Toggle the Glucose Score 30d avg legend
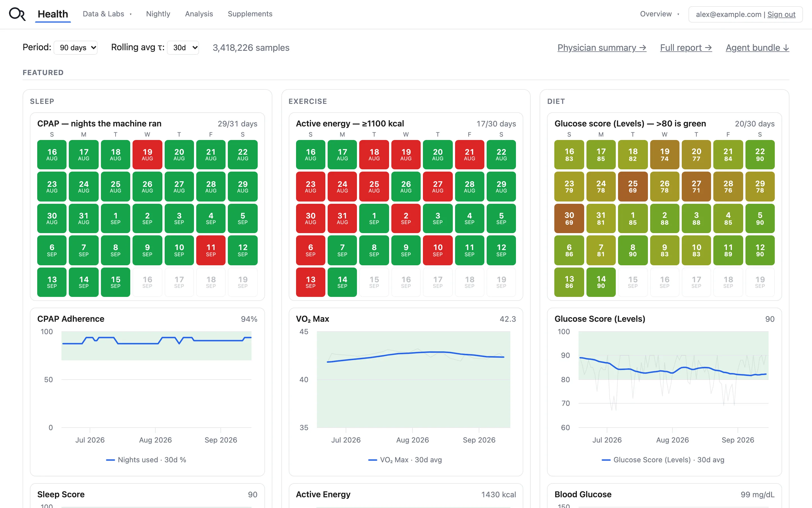 (663, 460)
